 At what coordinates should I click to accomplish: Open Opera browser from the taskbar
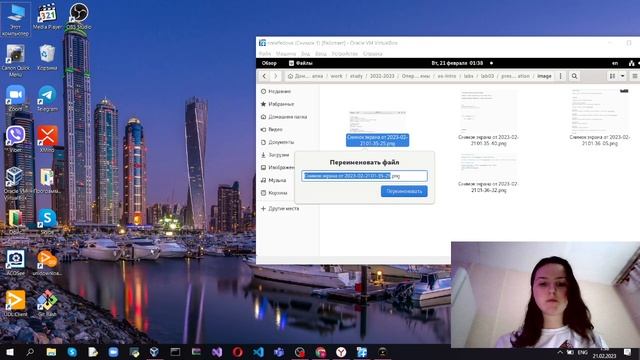[238, 352]
